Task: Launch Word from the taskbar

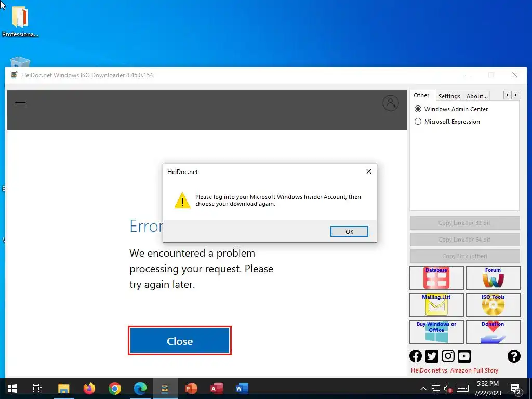Action: coord(242,389)
